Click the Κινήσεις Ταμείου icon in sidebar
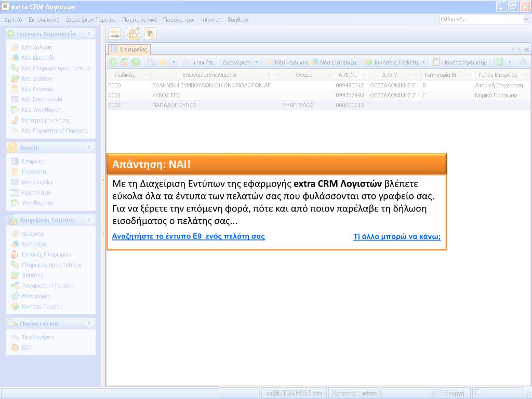532x399 pixels. coord(15,307)
